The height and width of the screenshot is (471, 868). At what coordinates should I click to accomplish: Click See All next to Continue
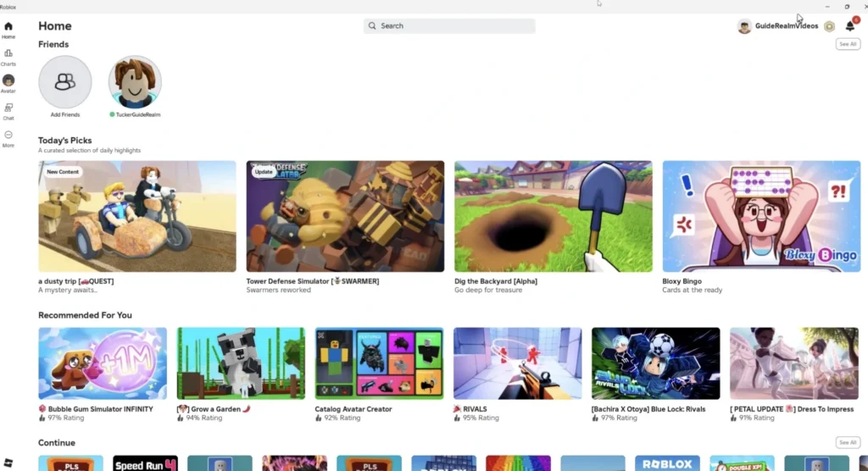point(848,442)
